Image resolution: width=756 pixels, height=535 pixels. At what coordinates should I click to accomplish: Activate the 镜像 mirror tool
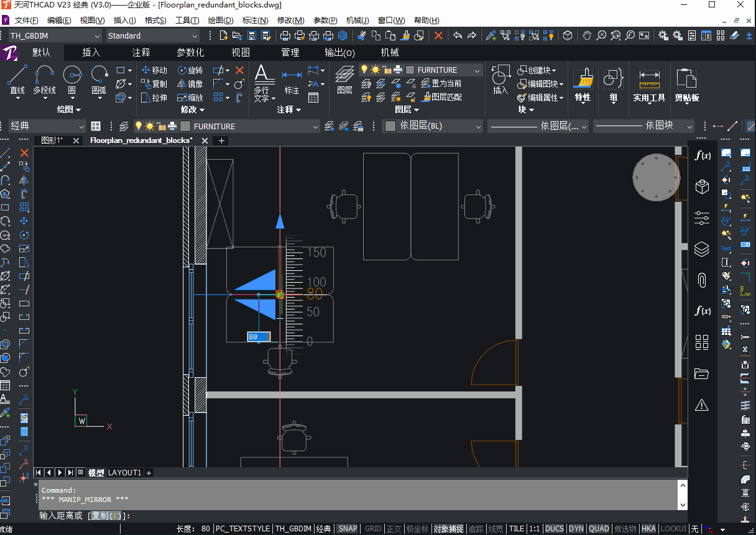tap(190, 84)
